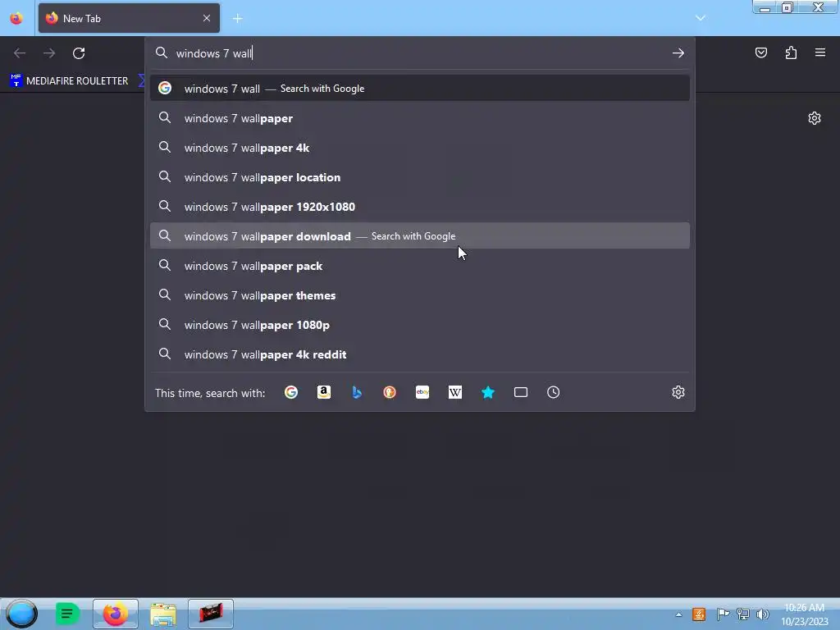Go back one page

point(20,53)
